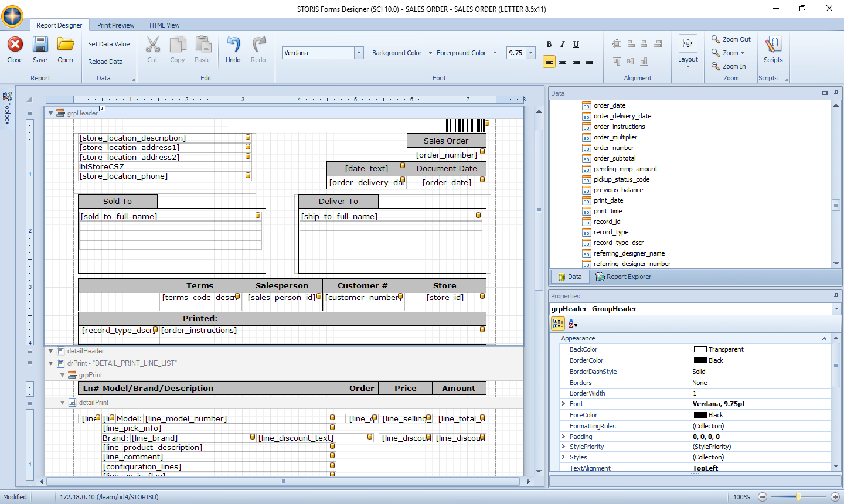Maximize the Data panel

point(825,93)
